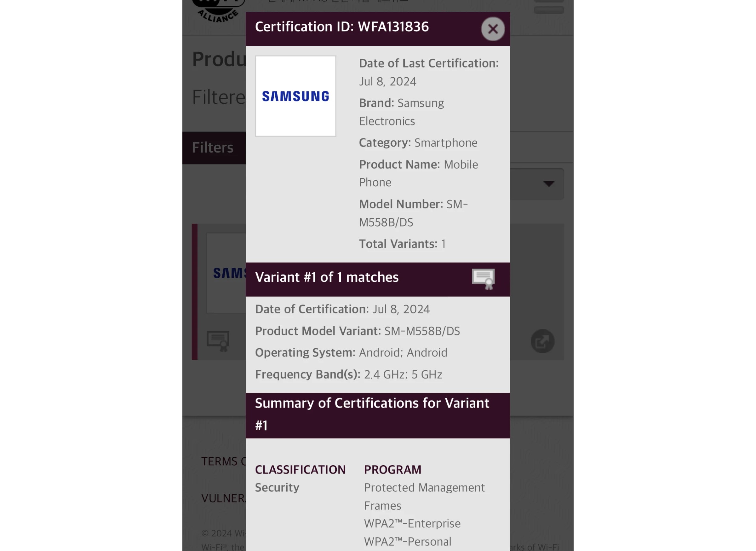Toggle Protected Management Frames selection

424,496
